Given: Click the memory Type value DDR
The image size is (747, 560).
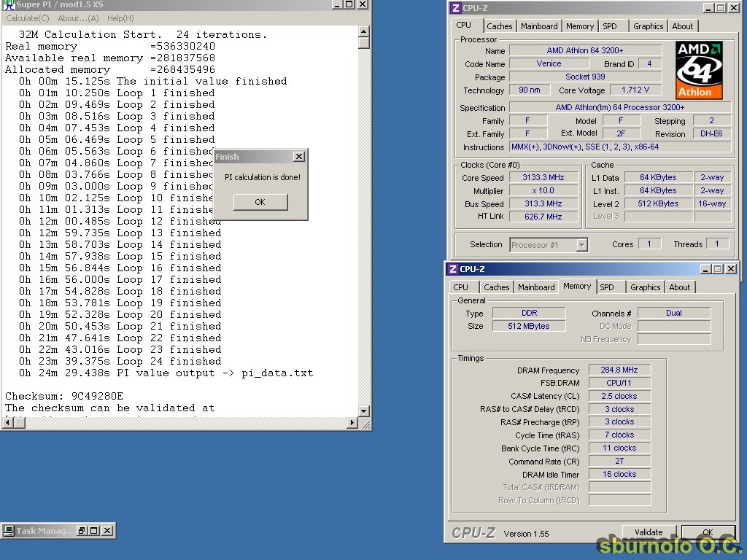Looking at the screenshot, I should click(x=529, y=313).
